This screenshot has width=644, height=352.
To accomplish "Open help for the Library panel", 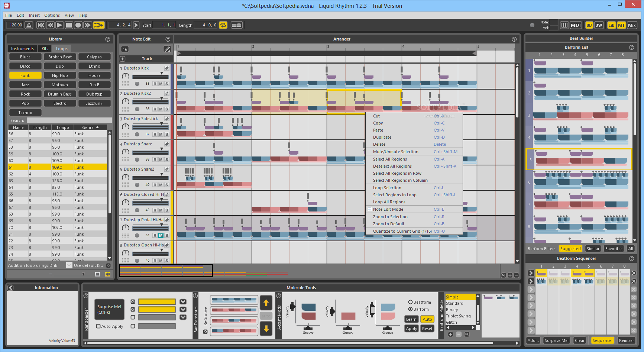I will click(108, 39).
